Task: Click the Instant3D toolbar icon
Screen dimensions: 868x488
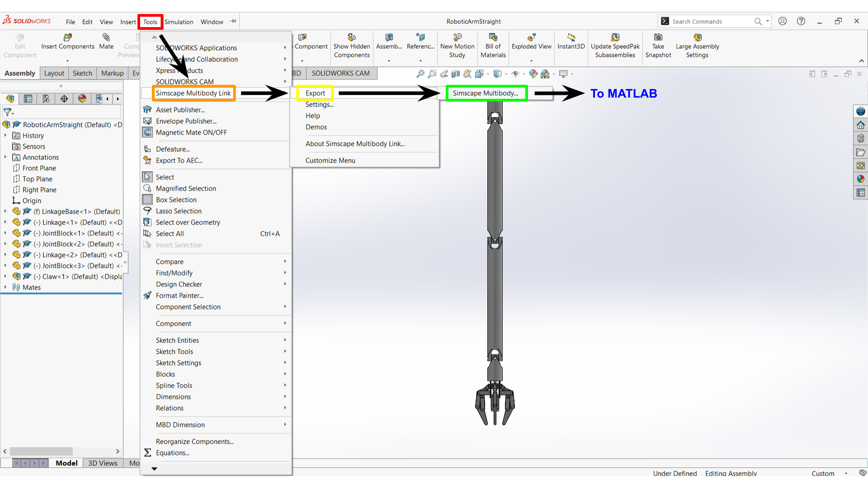Action: (x=571, y=38)
